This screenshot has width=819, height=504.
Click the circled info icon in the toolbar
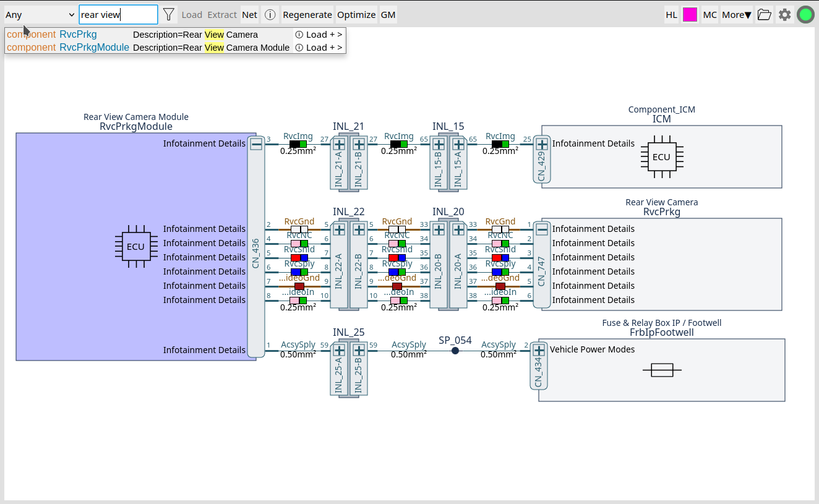pos(270,14)
